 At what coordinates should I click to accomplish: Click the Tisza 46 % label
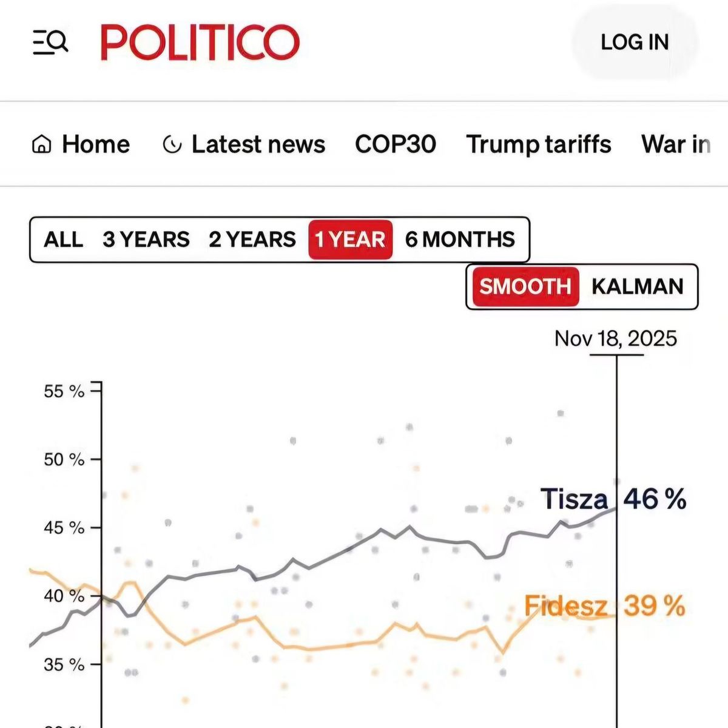[x=613, y=499]
